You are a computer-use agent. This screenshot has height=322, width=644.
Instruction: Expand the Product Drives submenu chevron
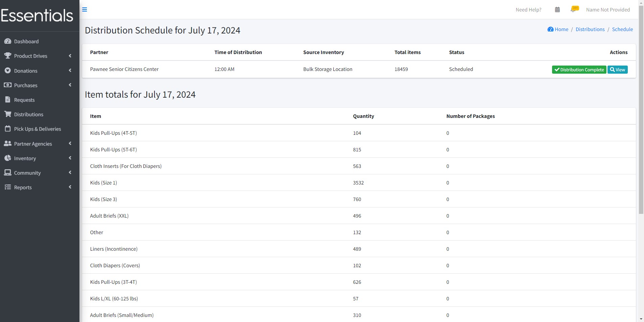[70, 56]
